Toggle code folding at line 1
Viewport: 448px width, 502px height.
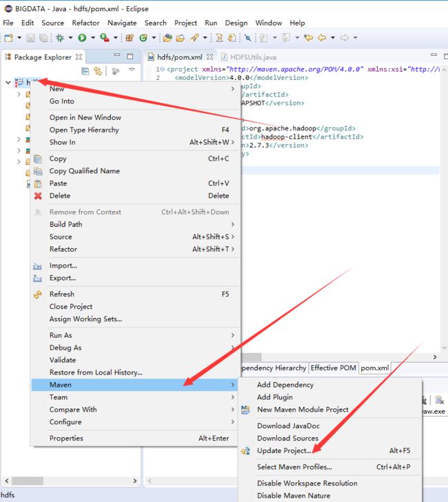click(x=163, y=69)
